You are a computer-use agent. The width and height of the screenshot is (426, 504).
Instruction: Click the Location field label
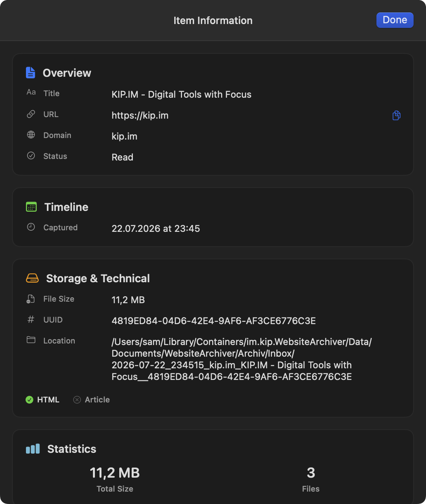coord(59,341)
